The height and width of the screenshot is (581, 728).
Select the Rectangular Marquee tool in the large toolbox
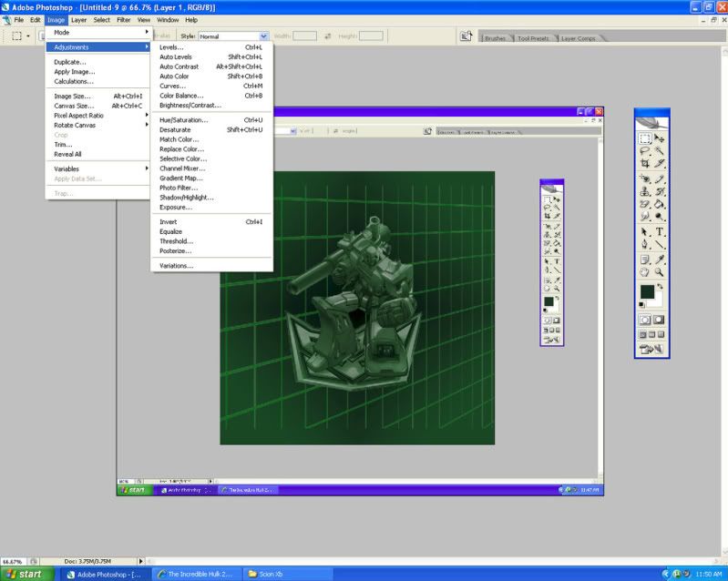tap(645, 139)
